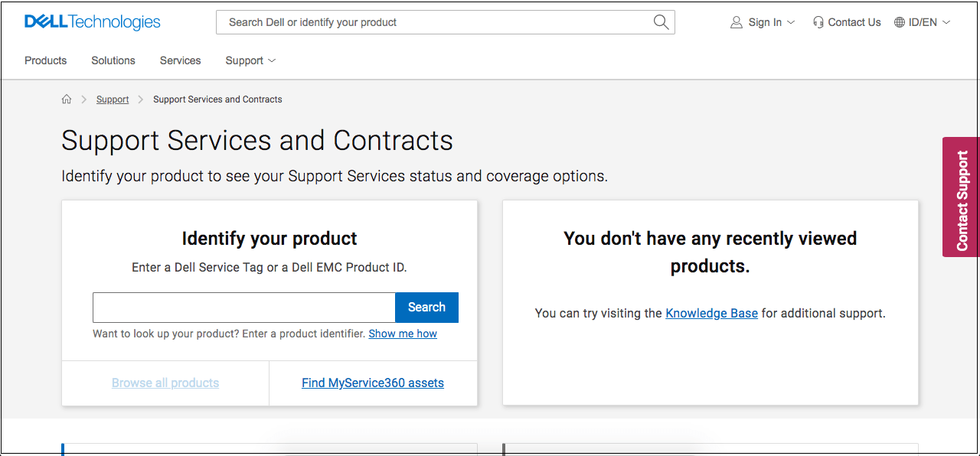Open the Knowledge Base link
Image resolution: width=980 pixels, height=456 pixels.
click(x=711, y=313)
